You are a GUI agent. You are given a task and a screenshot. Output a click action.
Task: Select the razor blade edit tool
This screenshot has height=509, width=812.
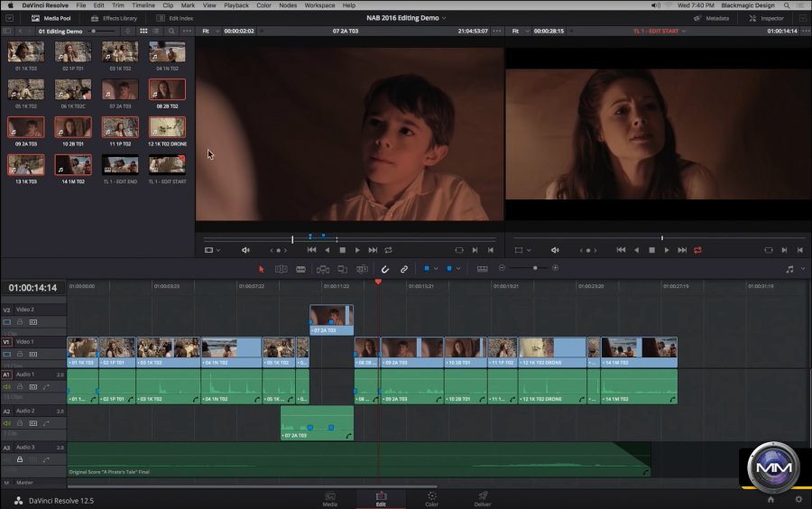(x=300, y=269)
